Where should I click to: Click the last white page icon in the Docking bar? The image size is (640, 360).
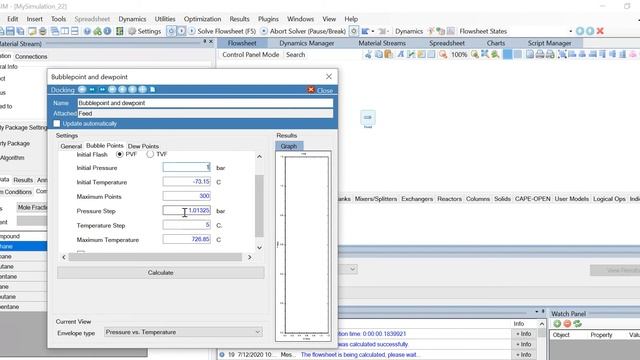152,89
